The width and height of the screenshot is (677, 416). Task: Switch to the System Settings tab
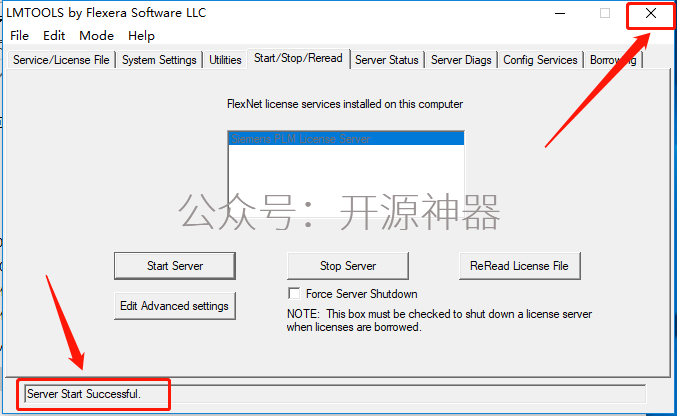pos(159,60)
